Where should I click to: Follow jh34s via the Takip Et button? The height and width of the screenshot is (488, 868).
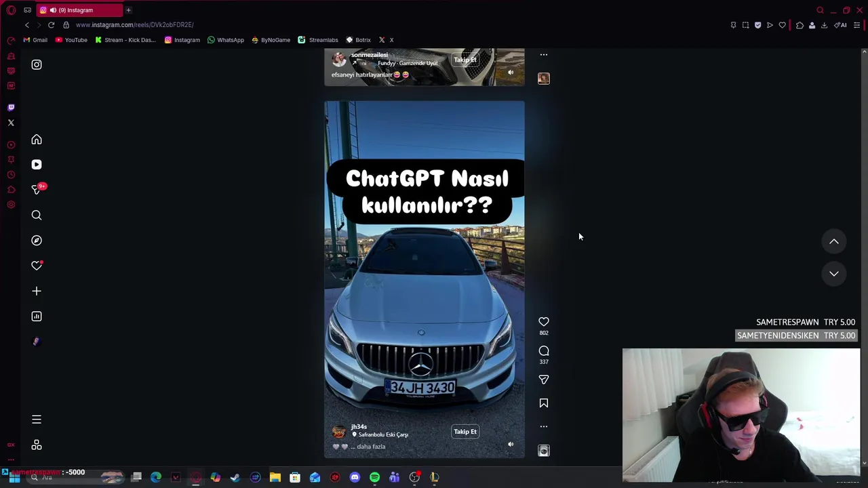pyautogui.click(x=465, y=432)
